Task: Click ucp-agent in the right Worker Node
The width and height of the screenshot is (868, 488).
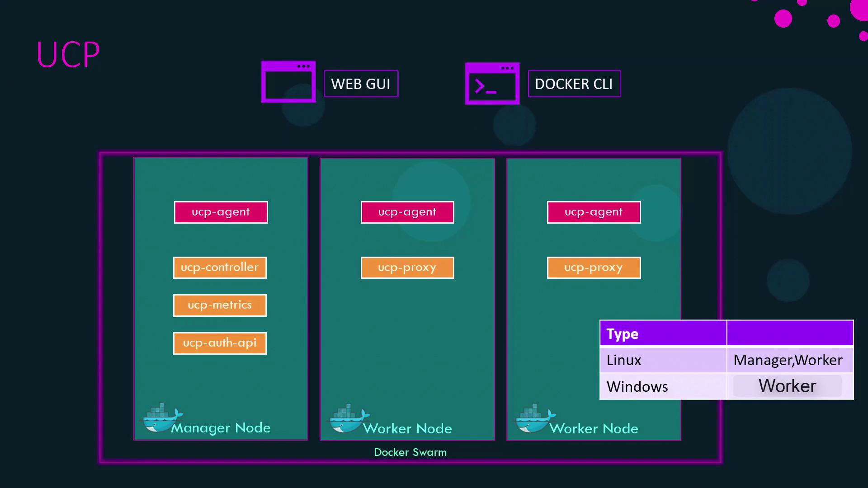Action: [x=594, y=212]
